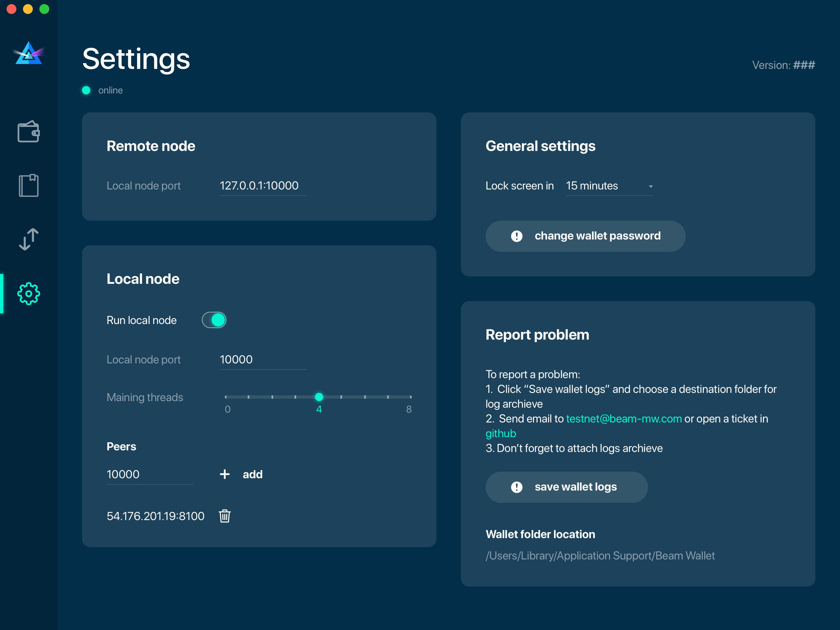Click the green zoom window button
Image resolution: width=840 pixels, height=630 pixels.
point(44,9)
